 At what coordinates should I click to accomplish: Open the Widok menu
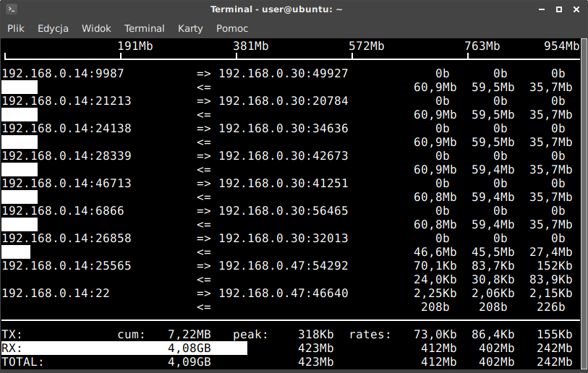[x=96, y=28]
